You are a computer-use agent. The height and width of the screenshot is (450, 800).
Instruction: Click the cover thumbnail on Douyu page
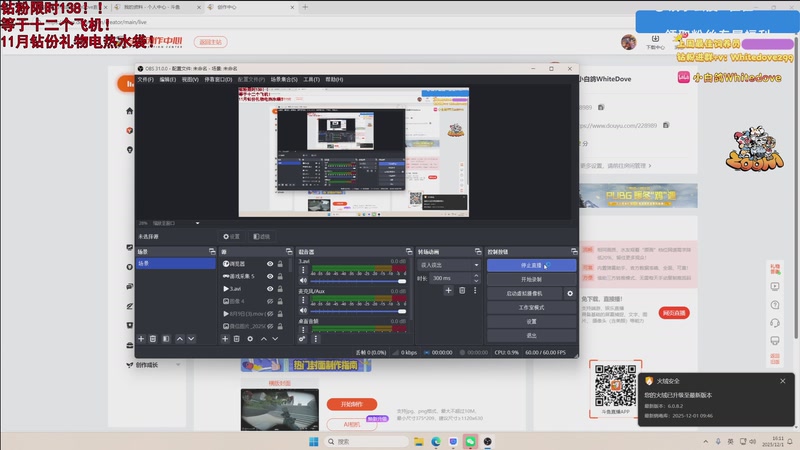pyautogui.click(x=280, y=409)
